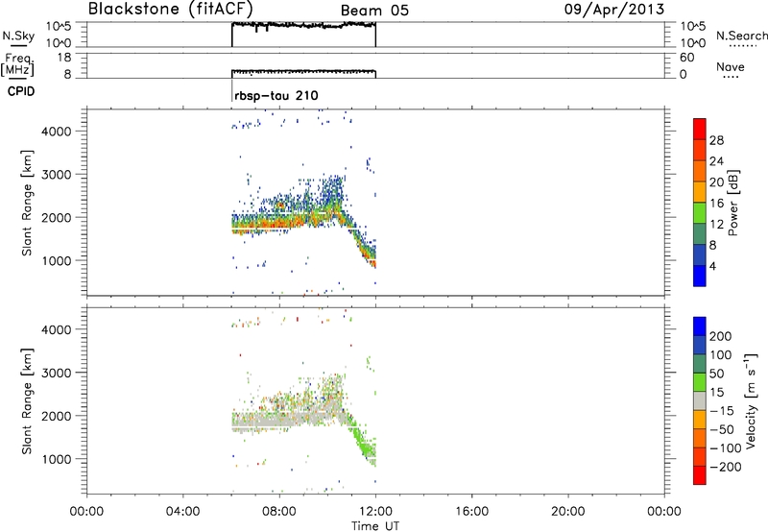Click the gray band of velocity colorbar
The height and width of the screenshot is (532, 768).
700,401
